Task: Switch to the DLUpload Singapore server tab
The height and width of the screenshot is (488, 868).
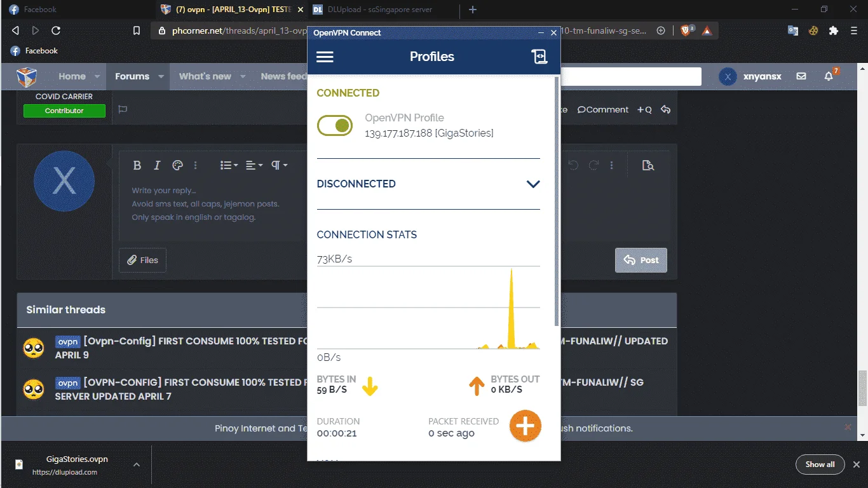Action: point(381,10)
